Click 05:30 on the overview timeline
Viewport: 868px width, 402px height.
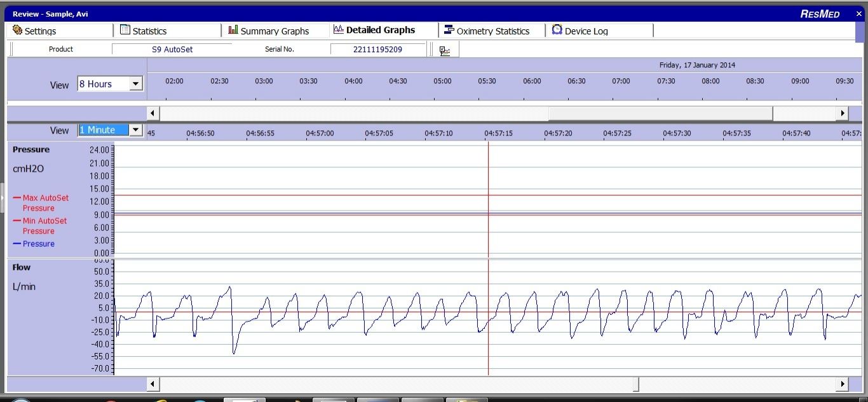tap(487, 81)
